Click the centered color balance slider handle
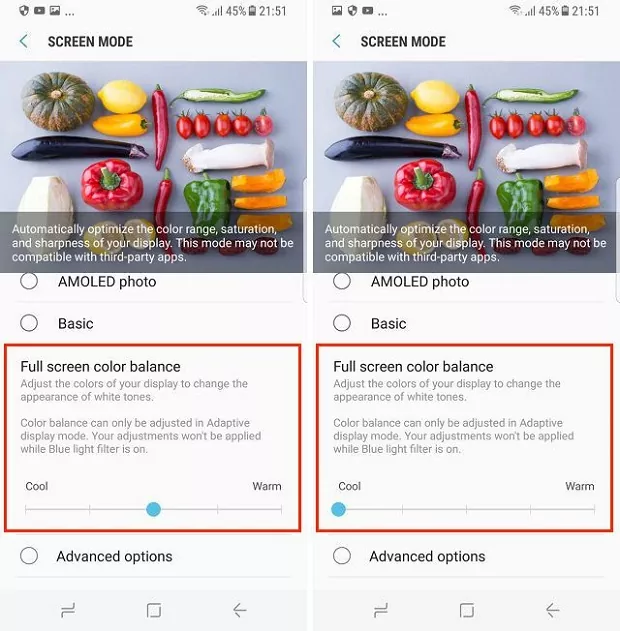620x631 pixels. point(153,509)
